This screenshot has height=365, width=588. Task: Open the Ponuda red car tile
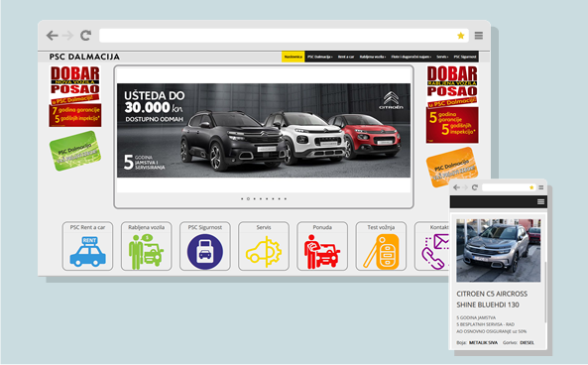point(322,246)
